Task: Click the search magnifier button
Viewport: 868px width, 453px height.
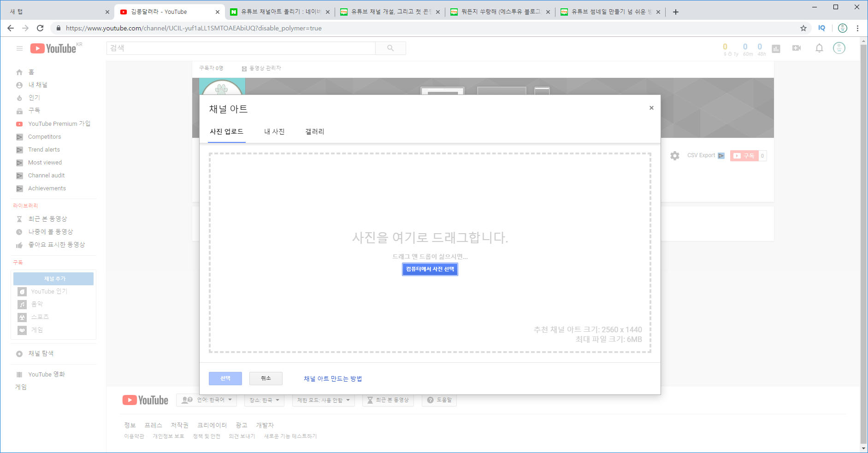Action: [x=390, y=48]
